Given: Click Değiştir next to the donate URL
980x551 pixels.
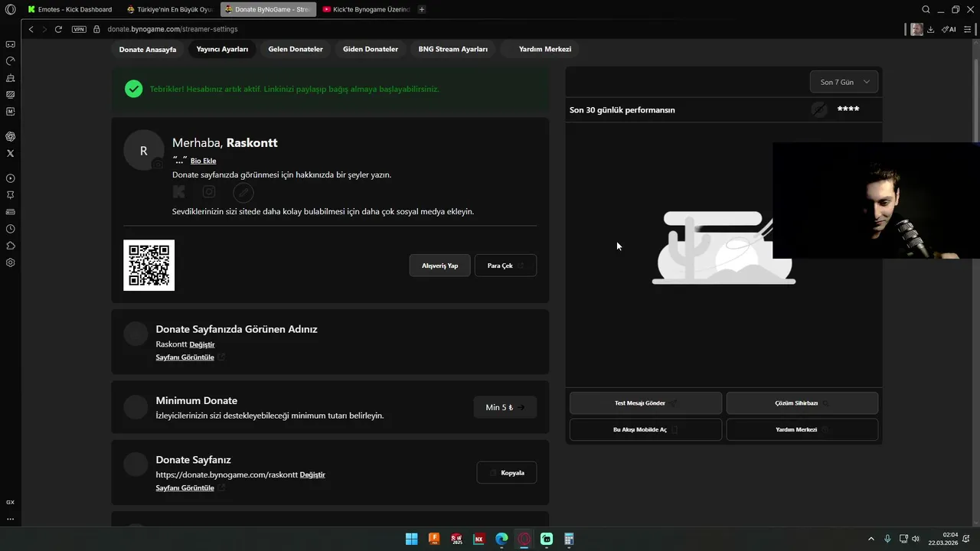Looking at the screenshot, I should click(x=312, y=474).
